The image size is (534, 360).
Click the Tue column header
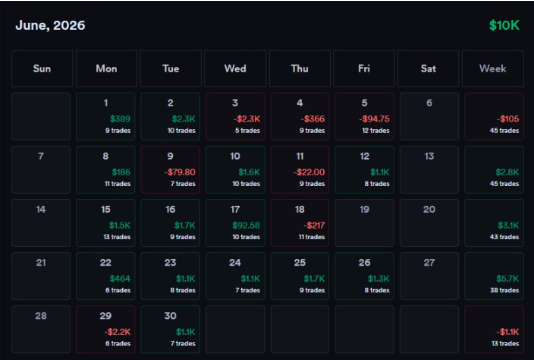(x=171, y=68)
